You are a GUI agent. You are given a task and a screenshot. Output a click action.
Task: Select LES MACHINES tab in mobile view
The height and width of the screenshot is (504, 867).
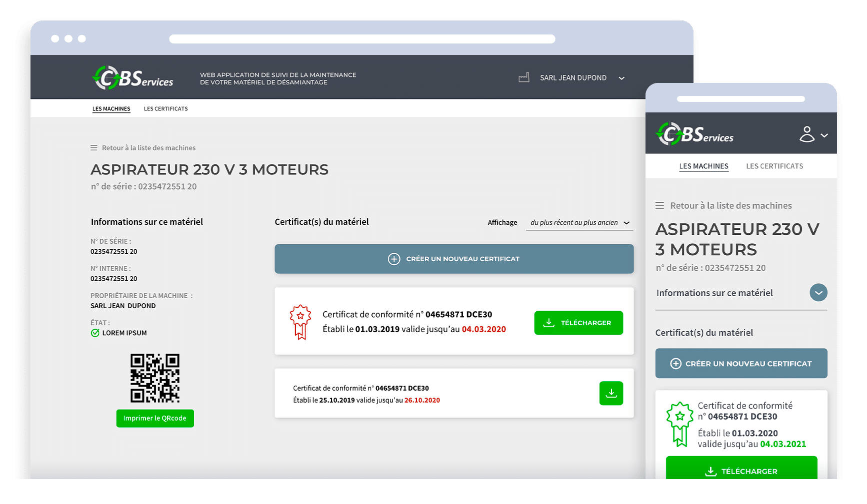[x=703, y=166]
